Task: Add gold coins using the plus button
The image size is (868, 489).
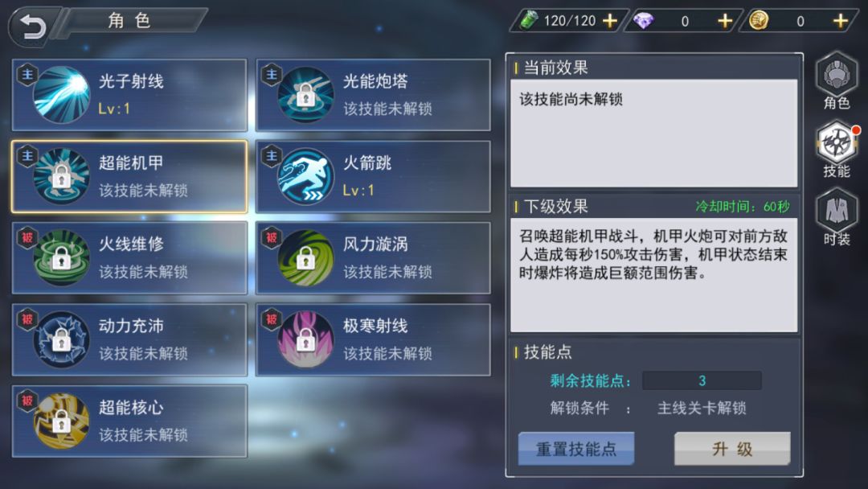Action: [x=841, y=21]
